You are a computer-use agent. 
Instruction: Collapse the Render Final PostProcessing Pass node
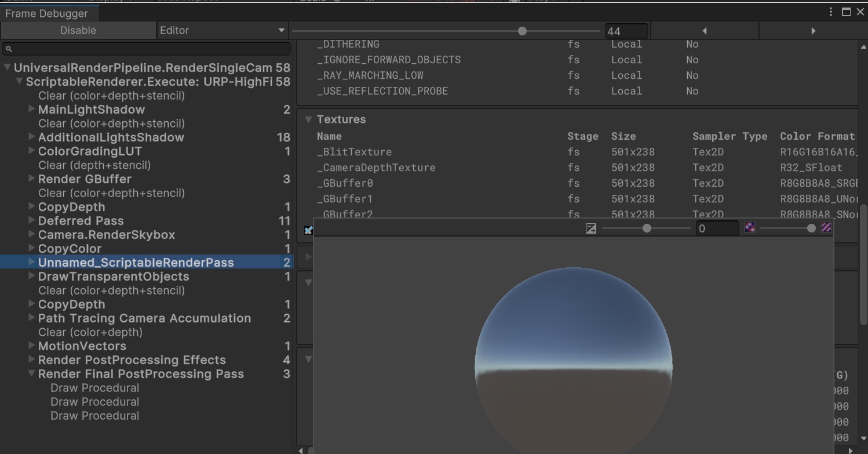point(31,374)
